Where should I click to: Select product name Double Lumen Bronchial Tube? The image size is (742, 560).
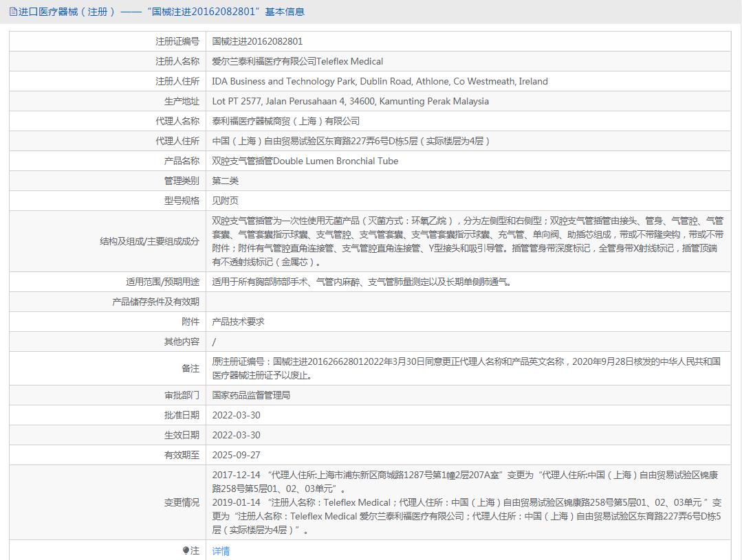pos(305,161)
